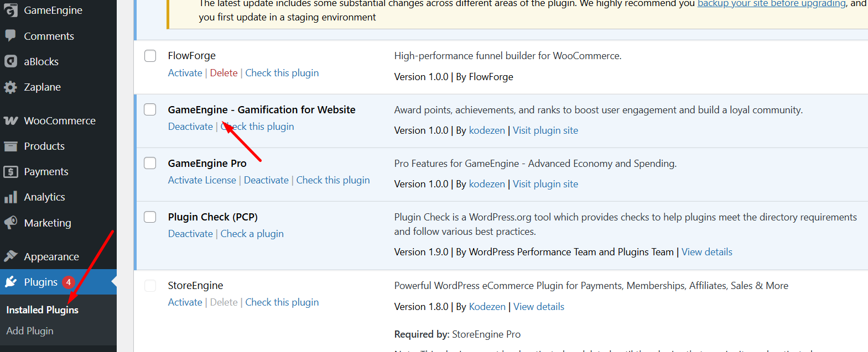The height and width of the screenshot is (352, 868).
Task: Click the StoreEngine plugin title
Action: pos(195,285)
